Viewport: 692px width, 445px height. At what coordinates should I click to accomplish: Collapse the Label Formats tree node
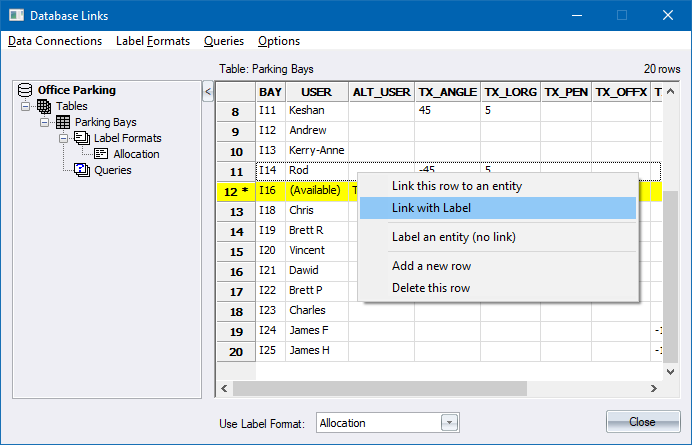(64, 138)
